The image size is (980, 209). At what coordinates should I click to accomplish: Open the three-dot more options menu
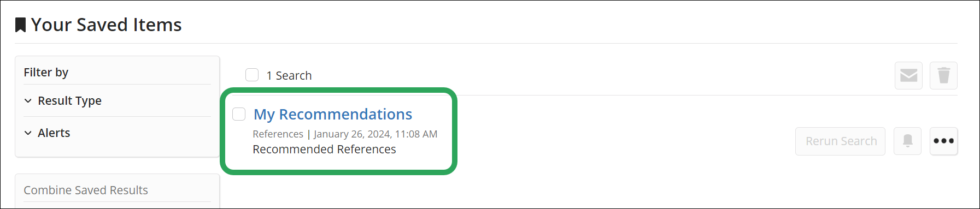pos(943,141)
